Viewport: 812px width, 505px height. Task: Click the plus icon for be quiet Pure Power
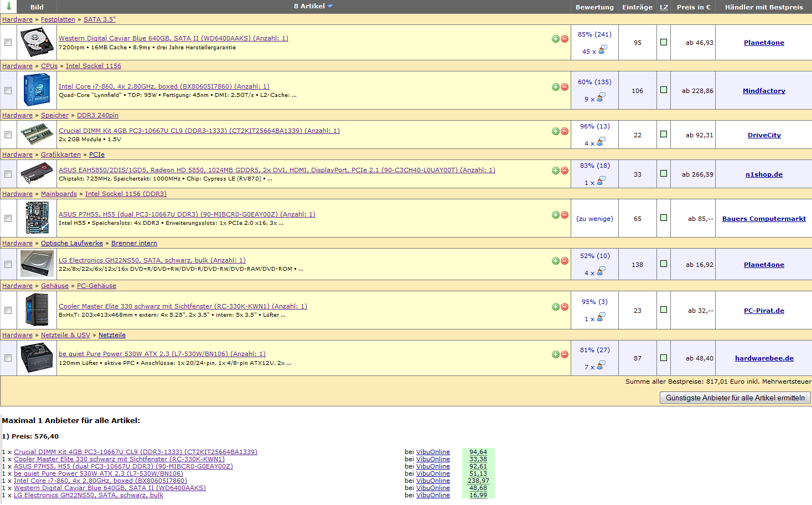point(556,354)
